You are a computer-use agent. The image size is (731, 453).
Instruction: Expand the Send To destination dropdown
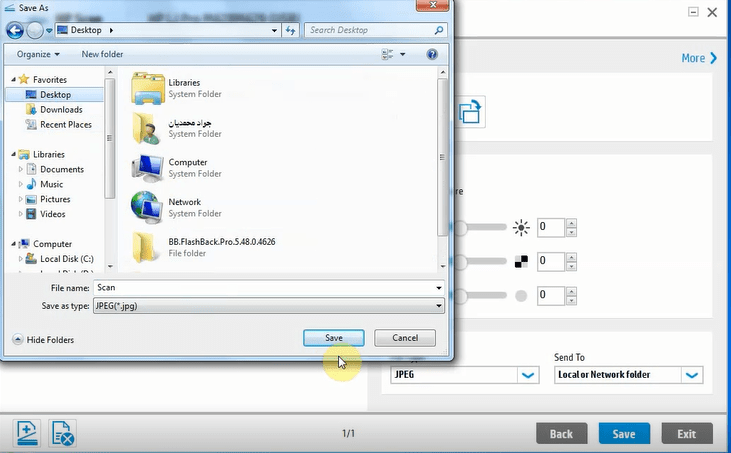692,375
